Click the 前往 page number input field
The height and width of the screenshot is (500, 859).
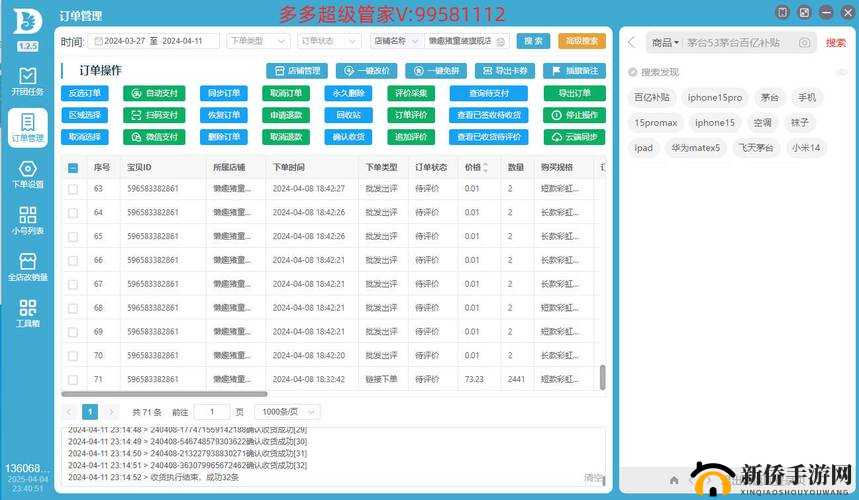tap(212, 412)
